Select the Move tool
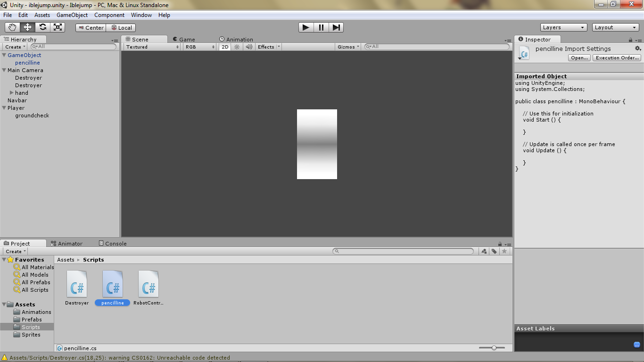This screenshot has width=644, height=362. (27, 27)
